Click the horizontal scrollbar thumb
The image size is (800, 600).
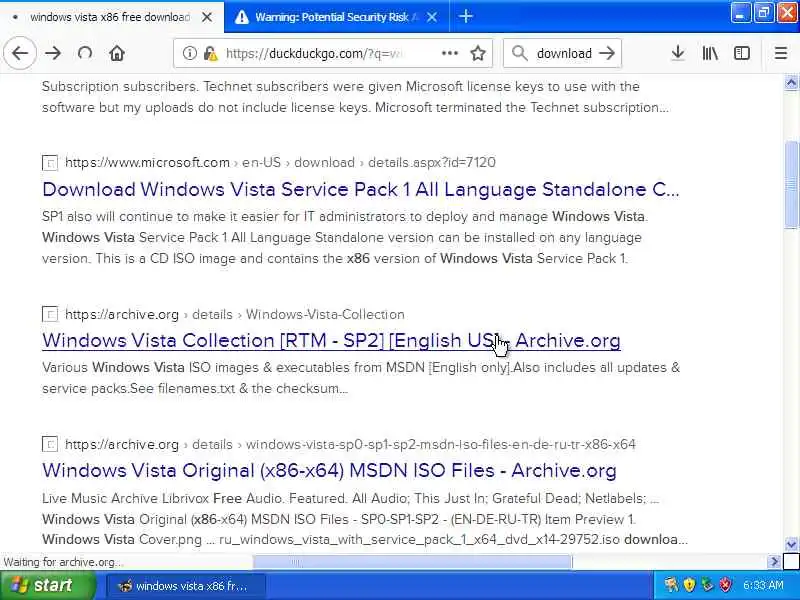click(412, 562)
